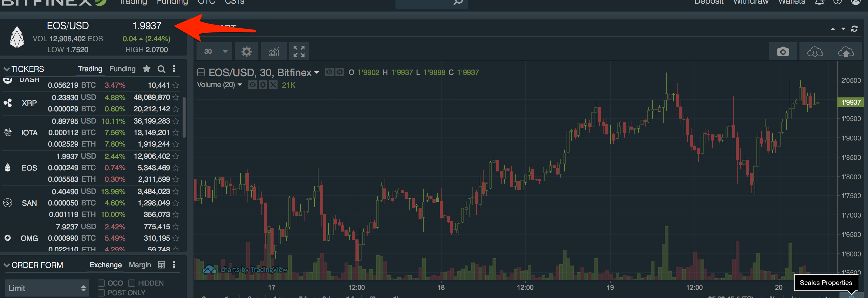
Task: Switch order form to Margin tab
Action: [x=140, y=265]
